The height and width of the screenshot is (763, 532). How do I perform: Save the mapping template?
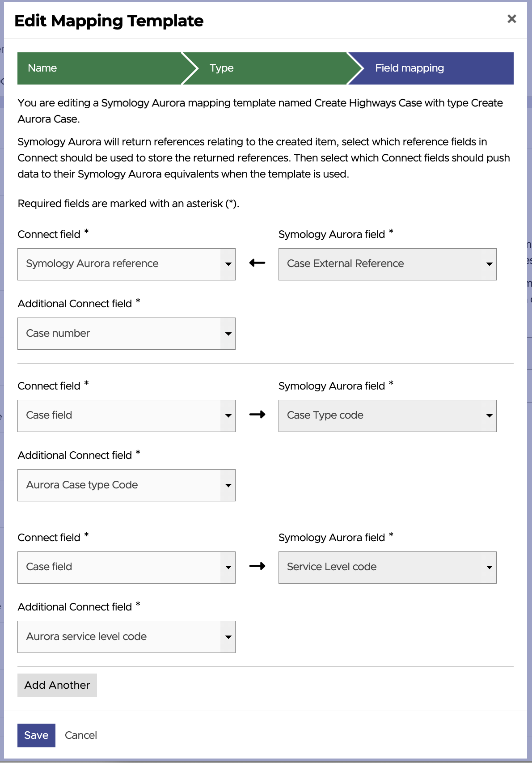click(36, 735)
